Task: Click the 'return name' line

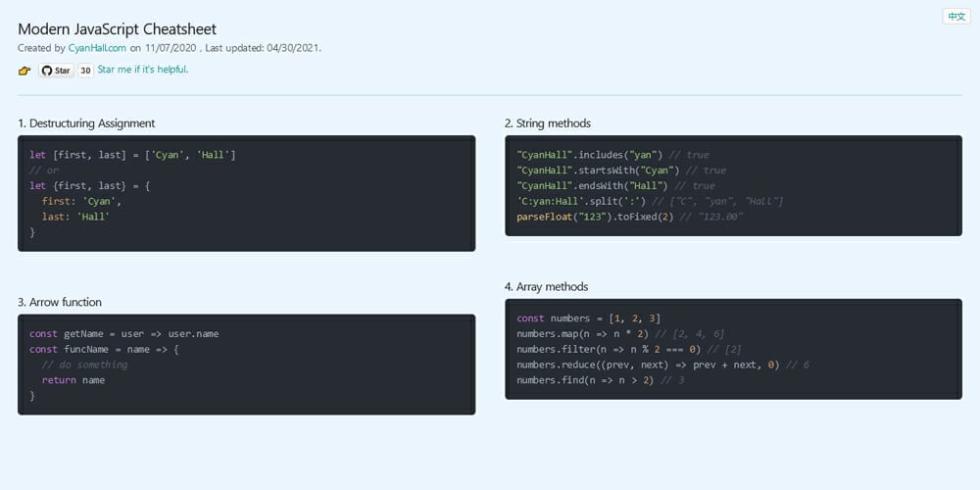Action: click(x=73, y=380)
